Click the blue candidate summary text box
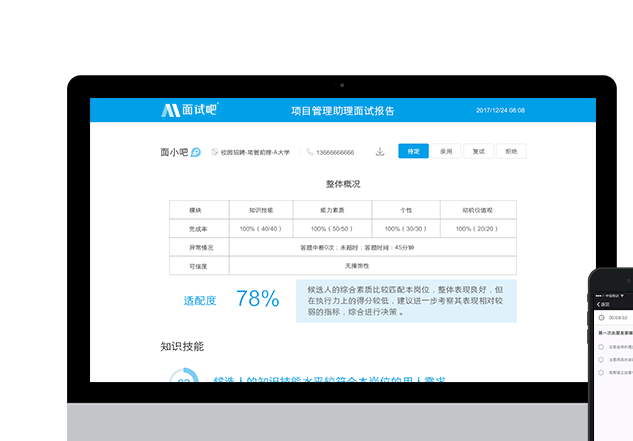This screenshot has width=633, height=441. pyautogui.click(x=406, y=301)
